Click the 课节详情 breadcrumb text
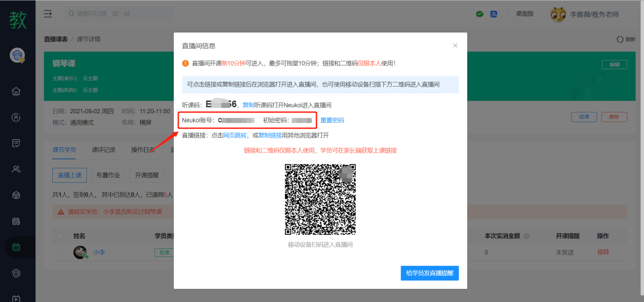Viewport: 644px width, 302px height. point(89,39)
